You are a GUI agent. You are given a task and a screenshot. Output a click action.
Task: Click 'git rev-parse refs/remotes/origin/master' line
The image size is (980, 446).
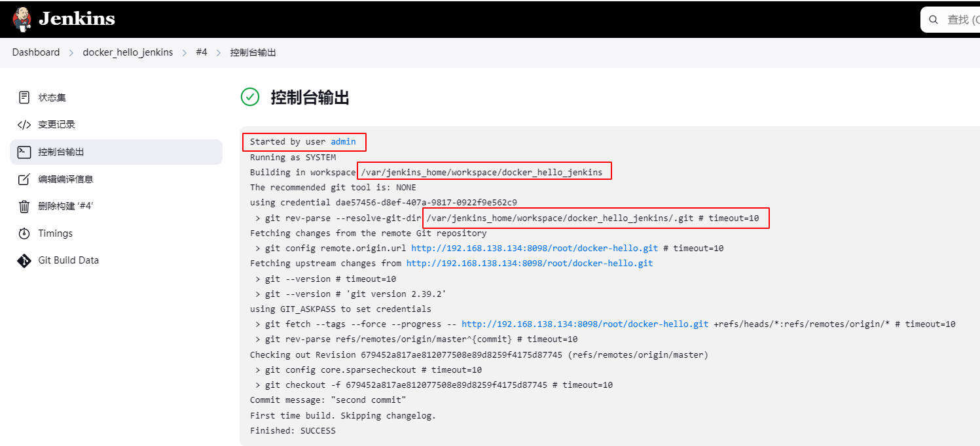416,339
